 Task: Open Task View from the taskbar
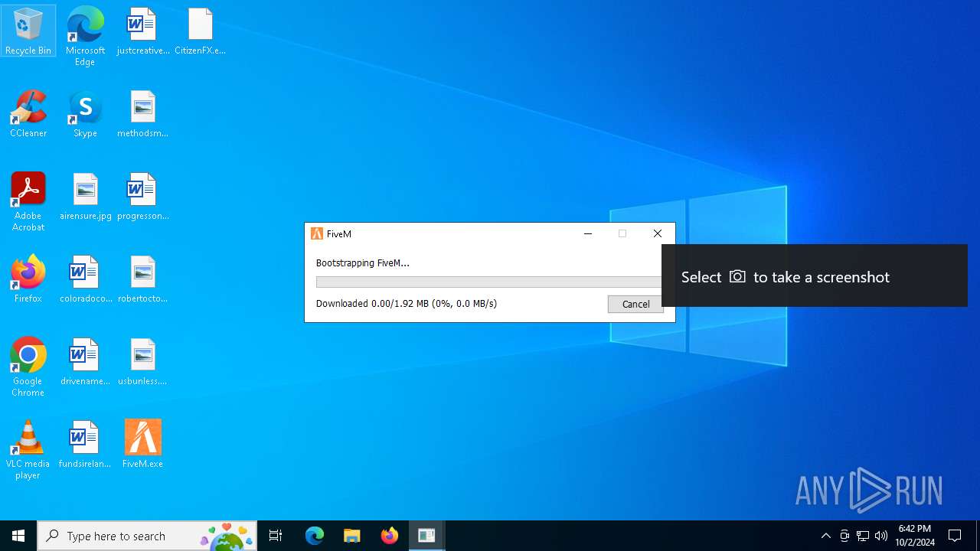(x=276, y=536)
